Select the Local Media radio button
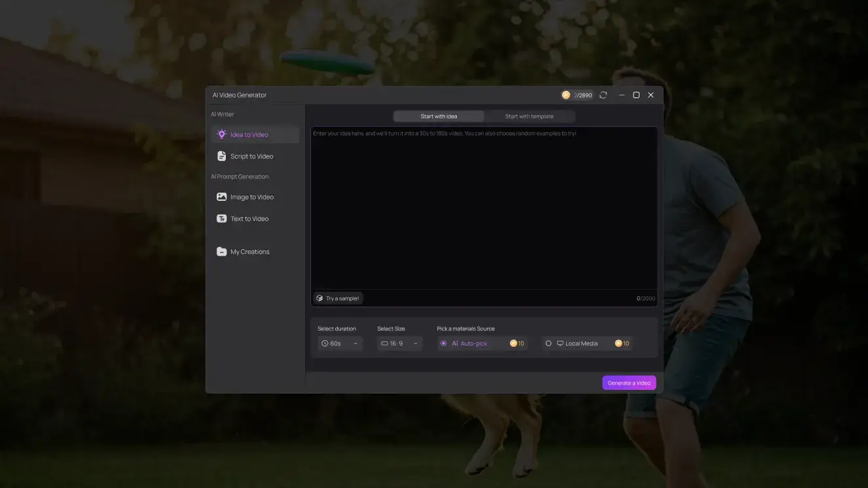Viewport: 868px width, 488px height. tap(549, 343)
